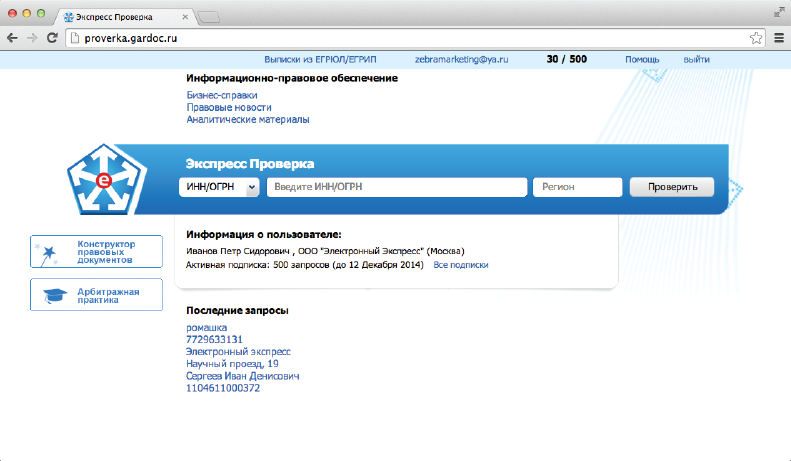791x461 pixels.
Task: Open recent query 7729633131
Action: tap(214, 339)
